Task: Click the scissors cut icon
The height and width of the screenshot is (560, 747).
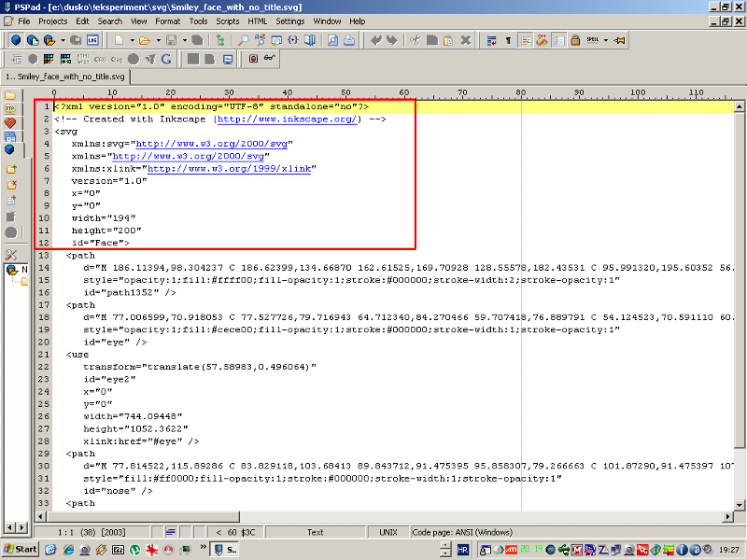Action: pyautogui.click(x=415, y=40)
